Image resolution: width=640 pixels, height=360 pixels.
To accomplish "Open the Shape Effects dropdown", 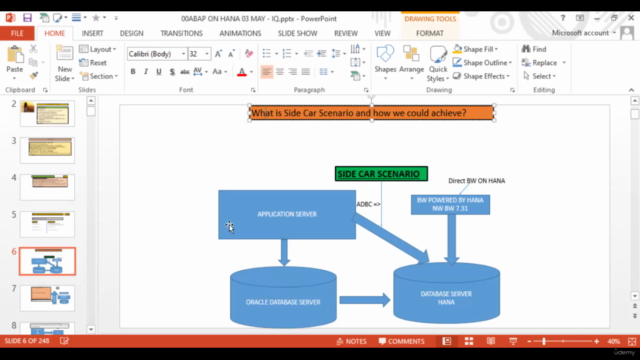I will 482,76.
